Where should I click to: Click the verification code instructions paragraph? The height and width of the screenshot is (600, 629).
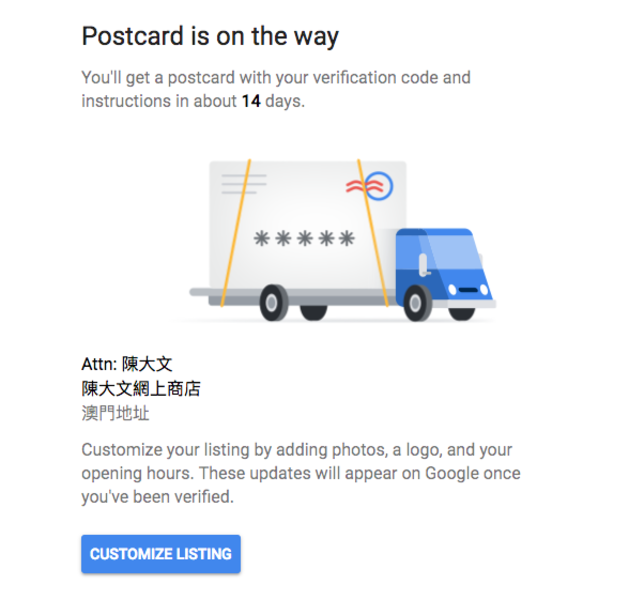tap(276, 89)
